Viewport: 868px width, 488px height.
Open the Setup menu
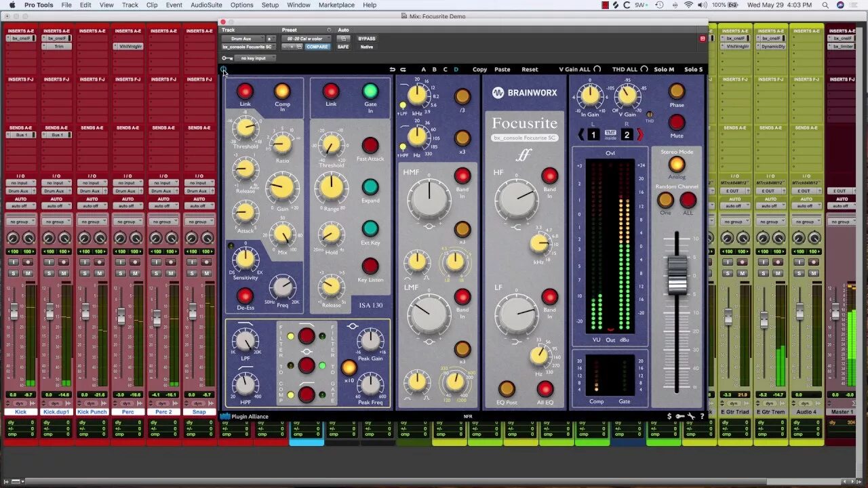coord(270,5)
